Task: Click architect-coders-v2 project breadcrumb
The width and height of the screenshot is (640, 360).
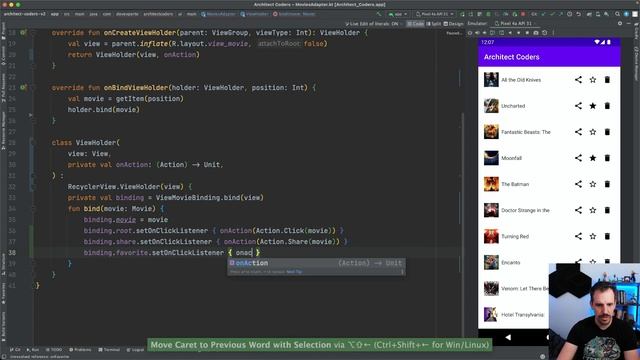Action: tap(24, 14)
